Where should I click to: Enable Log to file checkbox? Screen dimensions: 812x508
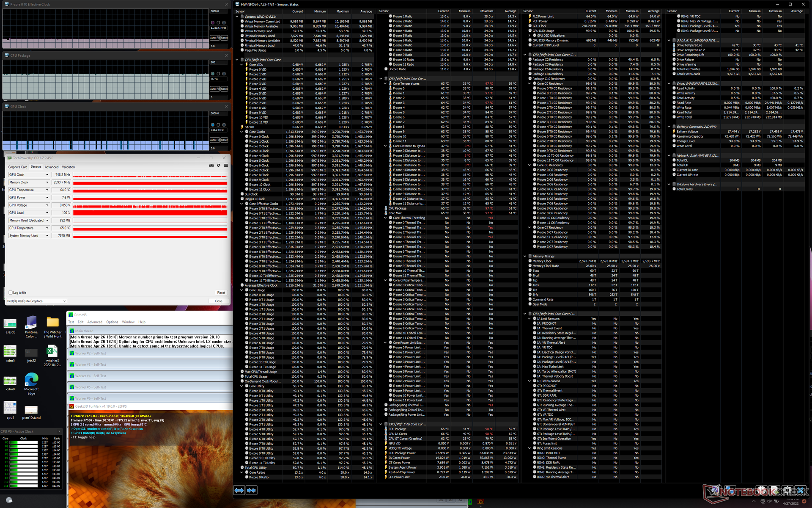(11, 293)
